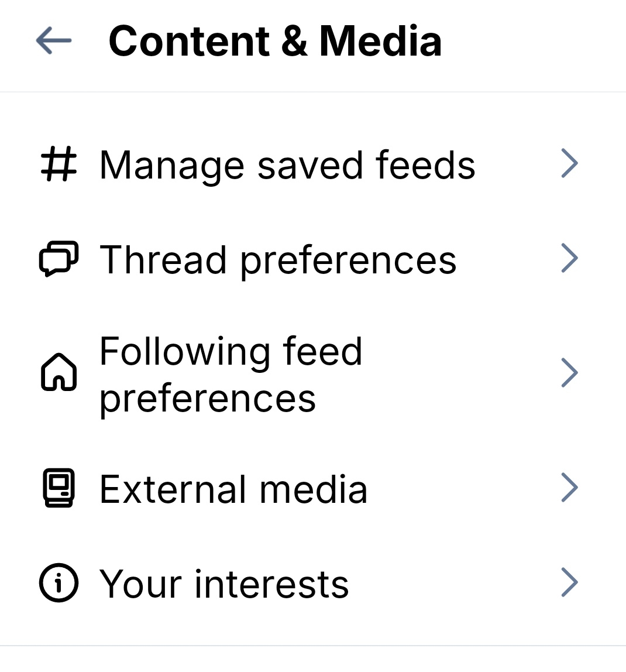The width and height of the screenshot is (626, 672).
Task: Tap the Your interests label
Action: pyautogui.click(x=224, y=584)
